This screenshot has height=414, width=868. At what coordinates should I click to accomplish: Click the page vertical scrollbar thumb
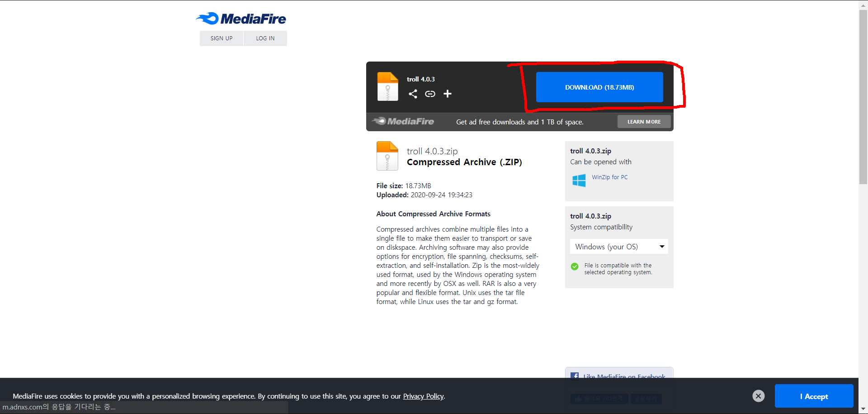(x=863, y=97)
